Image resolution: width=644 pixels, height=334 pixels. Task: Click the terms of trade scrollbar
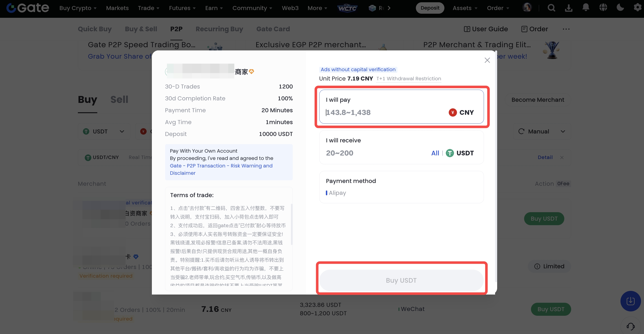click(x=291, y=224)
